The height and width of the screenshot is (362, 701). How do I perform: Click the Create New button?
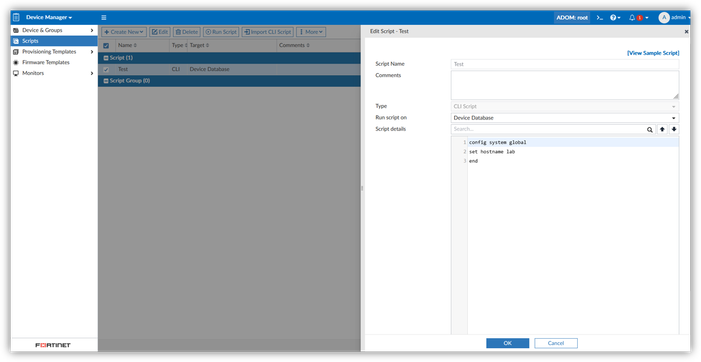(124, 32)
